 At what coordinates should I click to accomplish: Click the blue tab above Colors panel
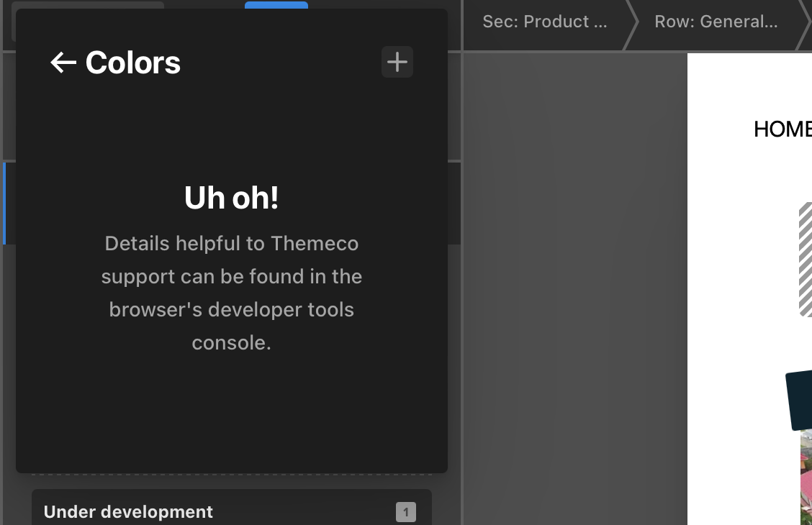276,5
